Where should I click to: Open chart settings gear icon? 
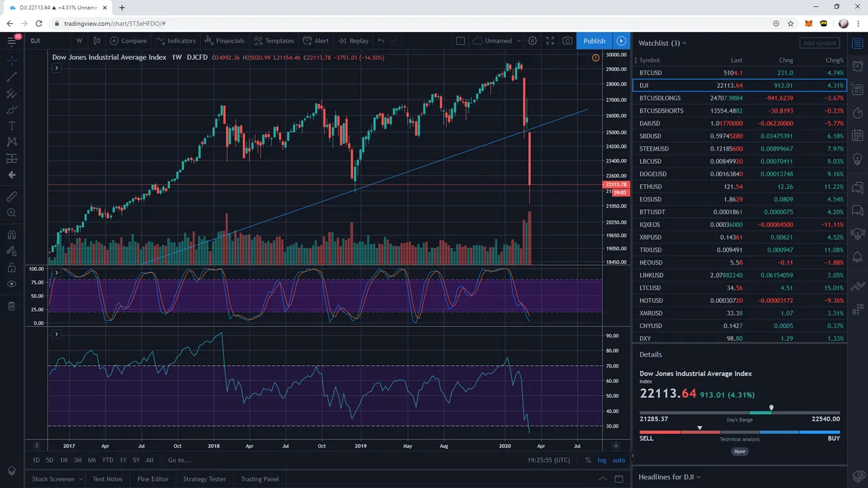[x=532, y=41]
